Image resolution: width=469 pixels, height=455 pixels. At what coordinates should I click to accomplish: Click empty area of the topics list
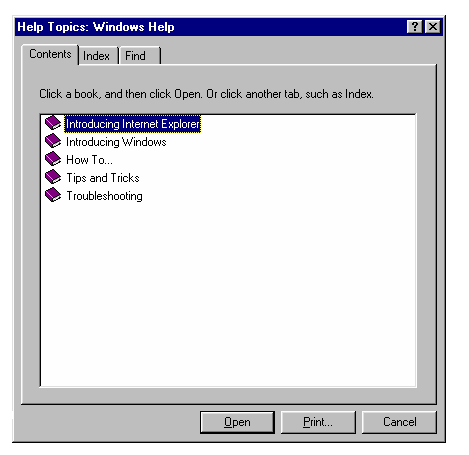[228, 293]
